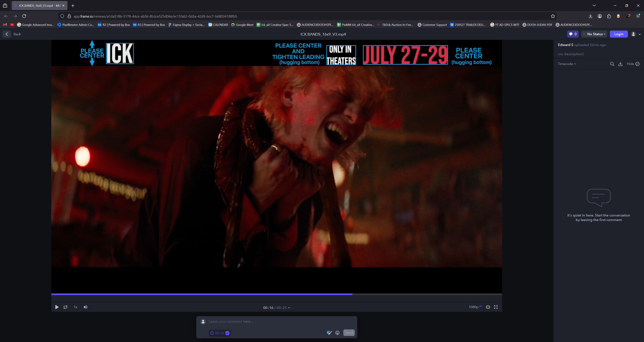Open YouTube bookmark icon
Image resolution: width=644 pixels, height=342 pixels.
tap(12, 25)
